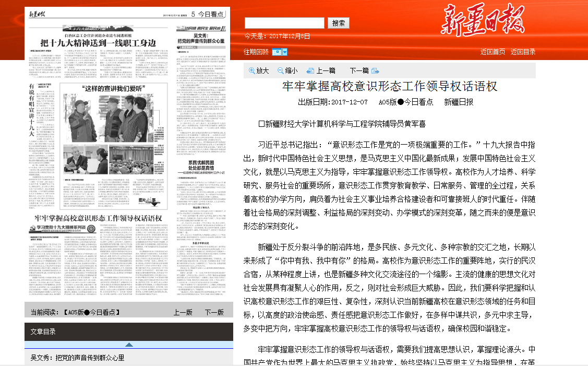This screenshot has height=366, width=588.
Task: Click the next article (下一篇) page icon
Action: (375, 71)
